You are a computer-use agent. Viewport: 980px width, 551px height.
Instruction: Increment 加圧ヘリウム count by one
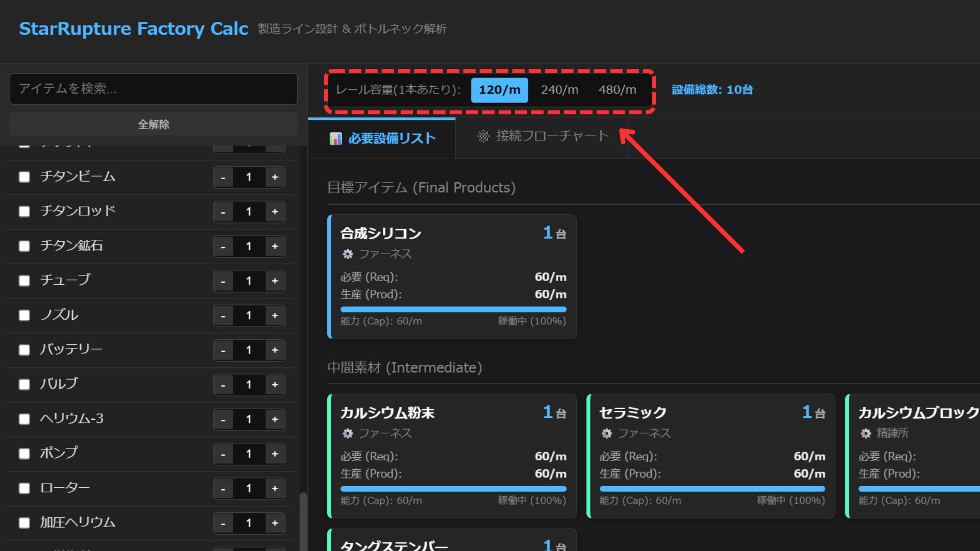[x=275, y=523]
